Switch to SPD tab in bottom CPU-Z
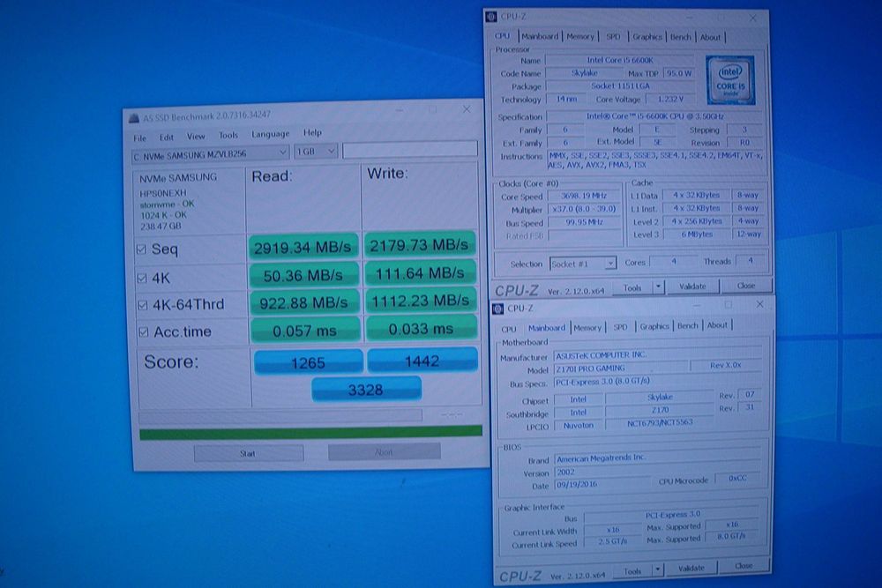 coord(620,326)
